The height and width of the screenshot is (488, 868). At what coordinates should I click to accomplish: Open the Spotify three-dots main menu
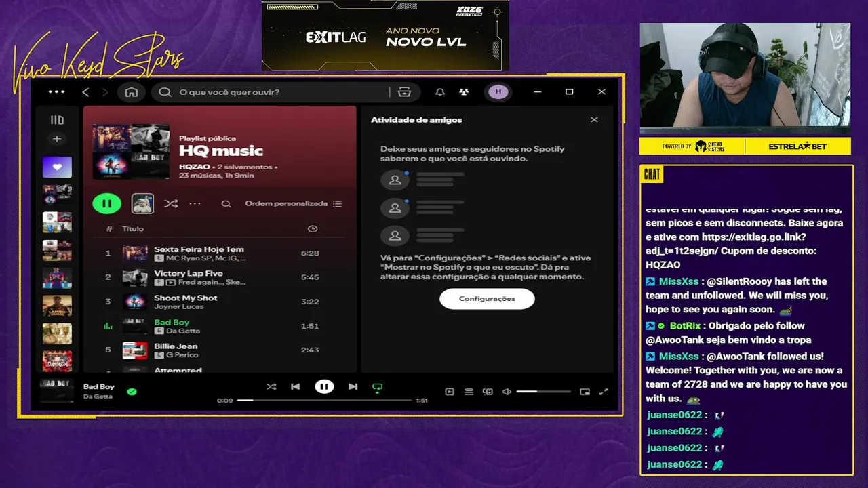[57, 91]
